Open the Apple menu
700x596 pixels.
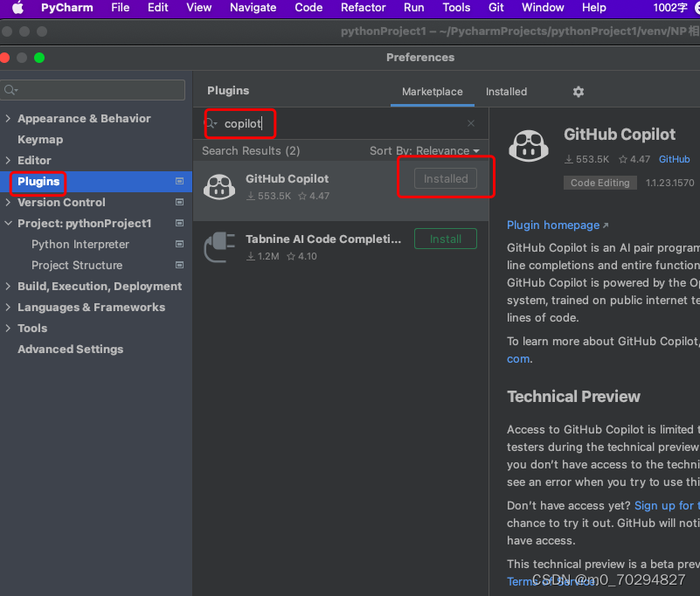click(17, 8)
